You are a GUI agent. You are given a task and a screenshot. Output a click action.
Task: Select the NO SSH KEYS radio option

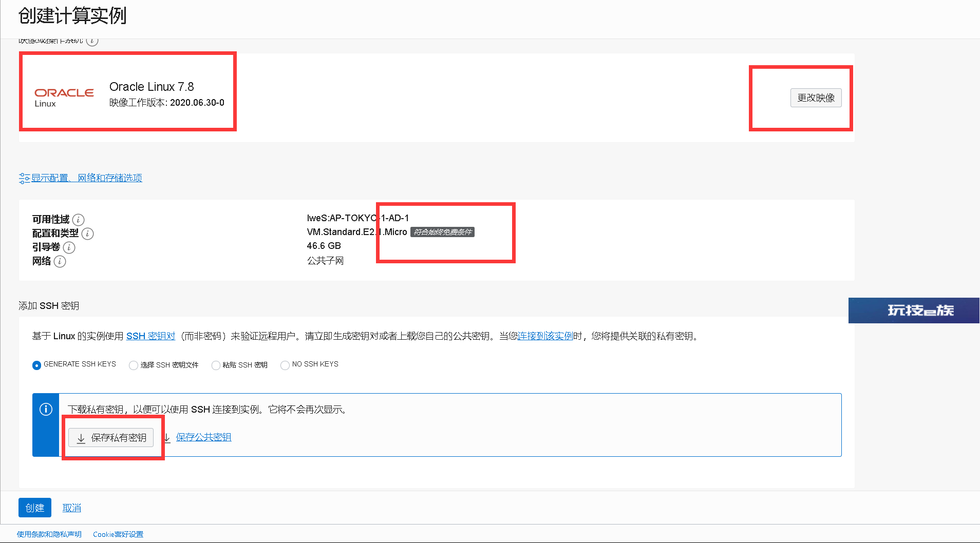tap(285, 365)
